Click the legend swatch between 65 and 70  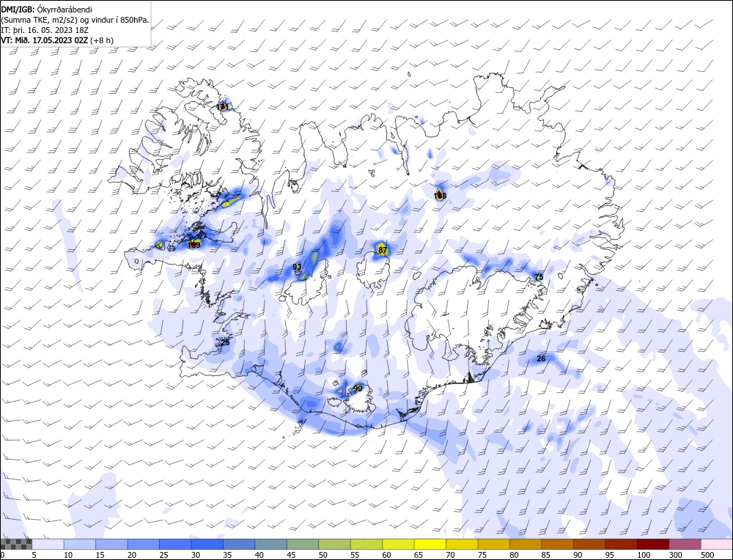pyautogui.click(x=430, y=544)
